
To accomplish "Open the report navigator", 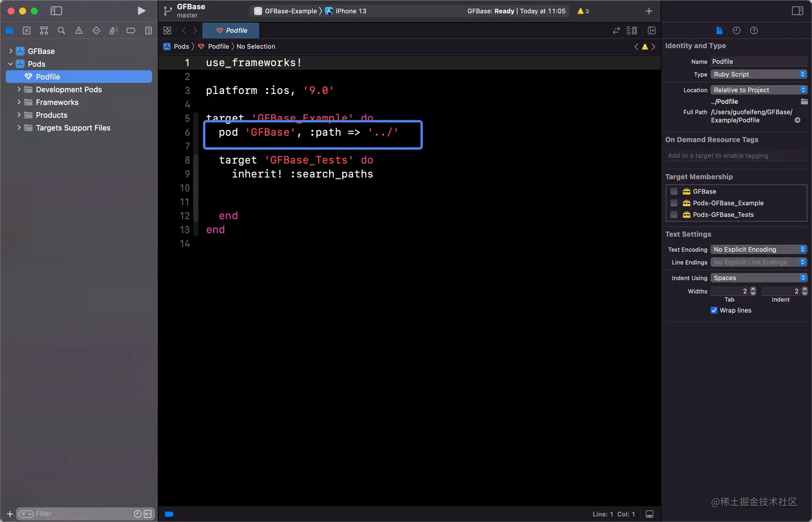I will 148,31.
